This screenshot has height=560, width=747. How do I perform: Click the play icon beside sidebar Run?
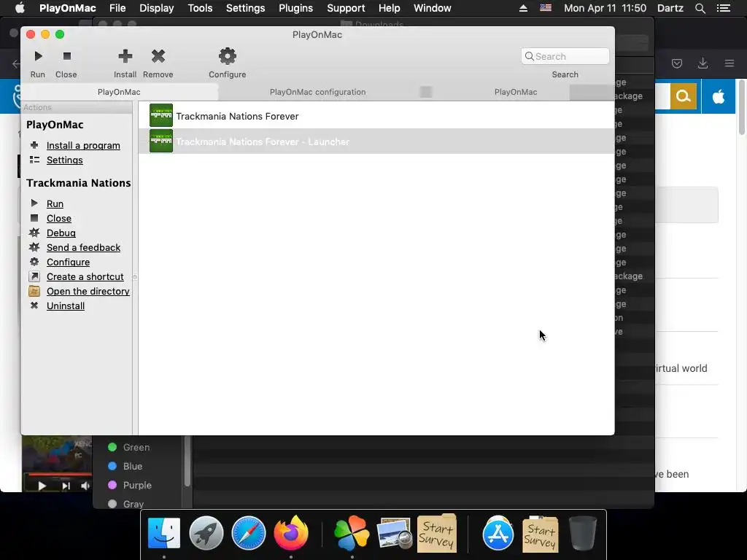[x=34, y=203]
